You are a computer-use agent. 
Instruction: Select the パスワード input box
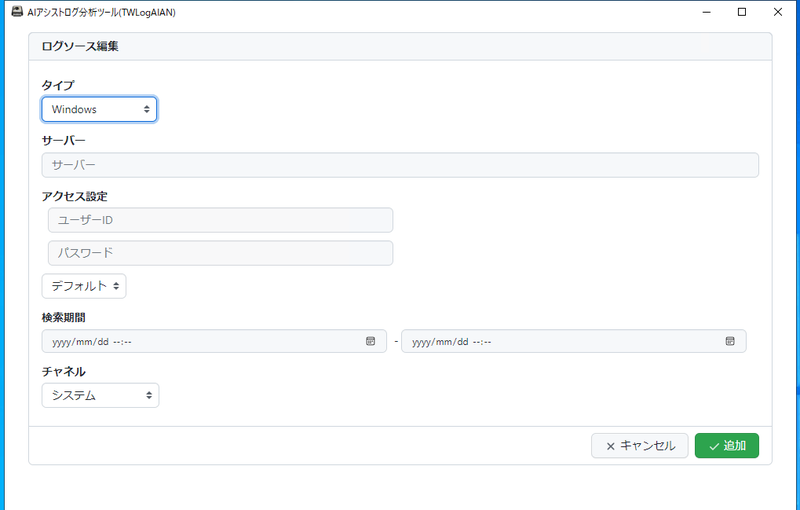pos(220,253)
